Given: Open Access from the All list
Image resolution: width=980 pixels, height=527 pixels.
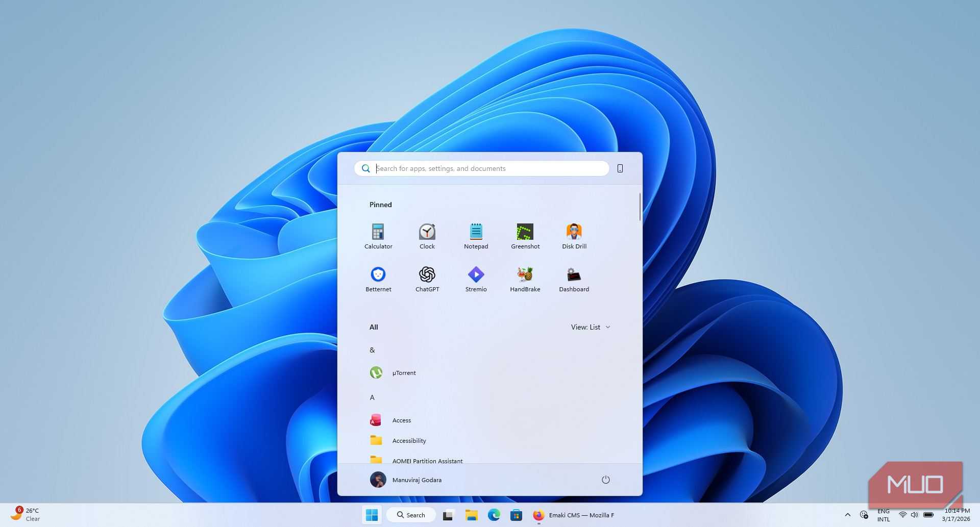Looking at the screenshot, I should coord(490,420).
